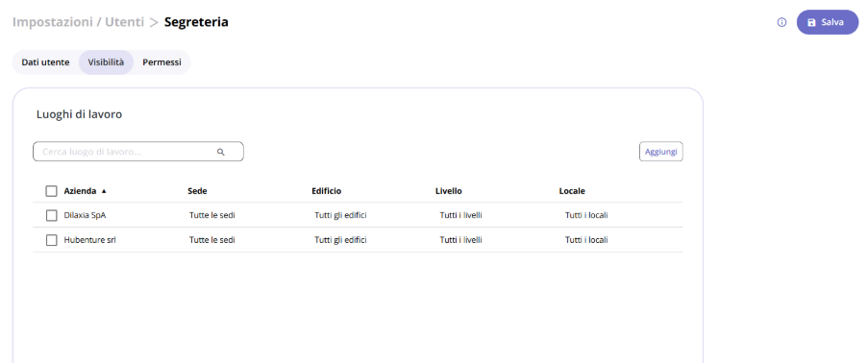Click the magnifier icon in search box
This screenshot has height=363, width=868.
[x=221, y=152]
